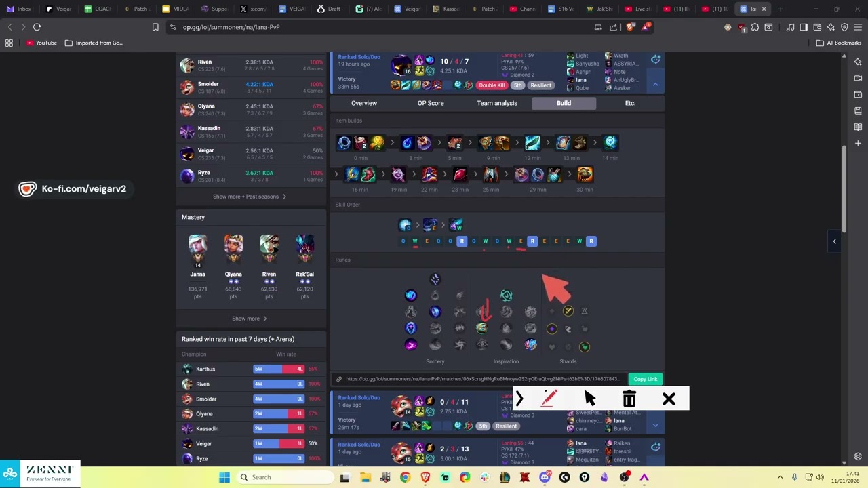The width and height of the screenshot is (868, 488).
Task: Click the match URL link field
Action: coord(481,379)
